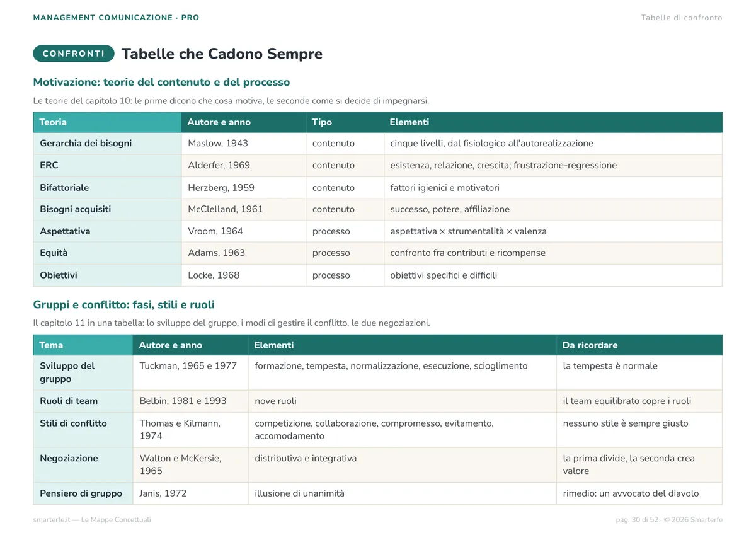The height and width of the screenshot is (535, 756).
Task: Select the "ERC" theory cell
Action: (x=107, y=166)
